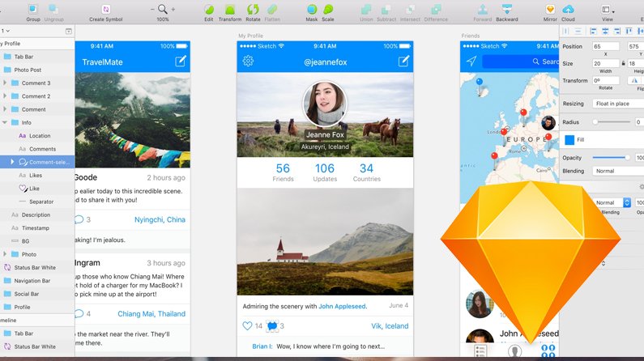Toggle the size aspect ratio lock
This screenshot has width=644, height=361.
[624, 63]
